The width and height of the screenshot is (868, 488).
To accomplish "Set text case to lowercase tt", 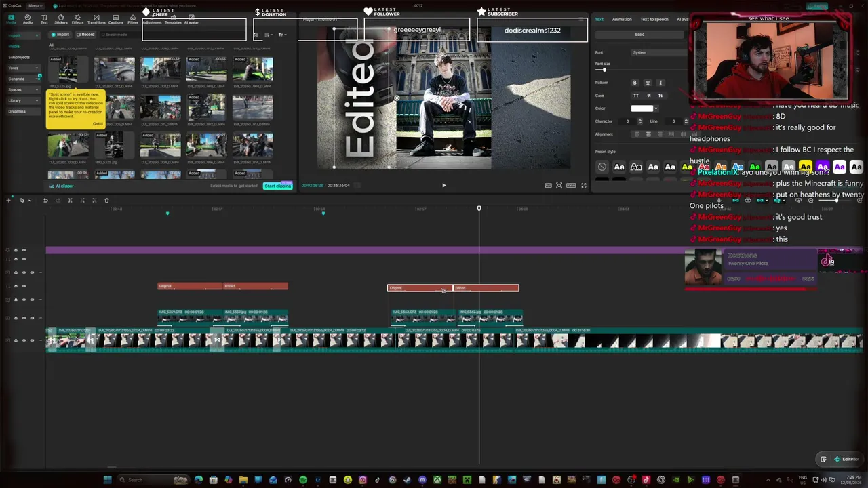I will point(648,96).
